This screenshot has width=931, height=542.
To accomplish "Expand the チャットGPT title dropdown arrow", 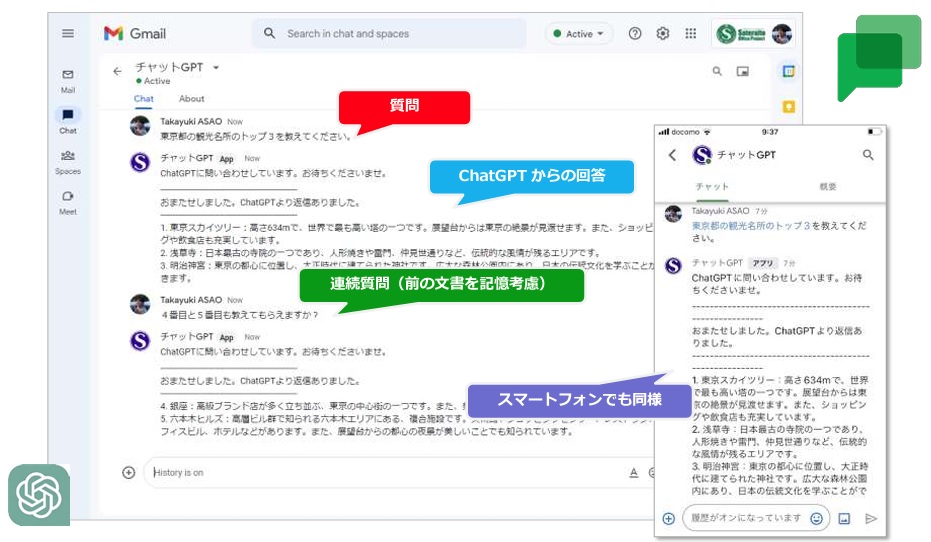I will click(x=216, y=68).
